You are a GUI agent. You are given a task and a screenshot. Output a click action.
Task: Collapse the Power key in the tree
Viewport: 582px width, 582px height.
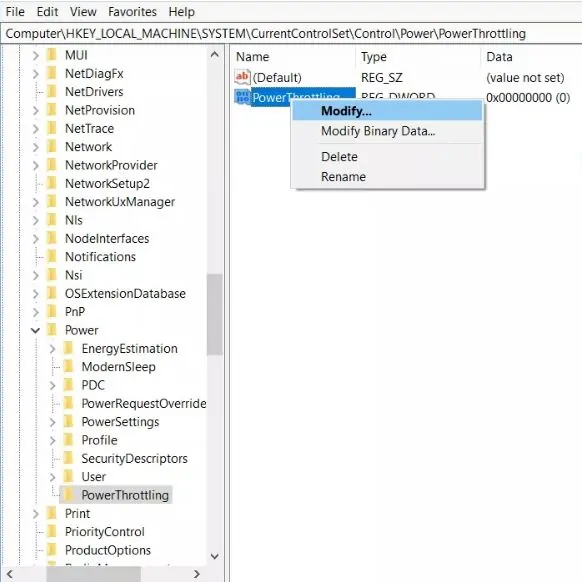coord(35,330)
